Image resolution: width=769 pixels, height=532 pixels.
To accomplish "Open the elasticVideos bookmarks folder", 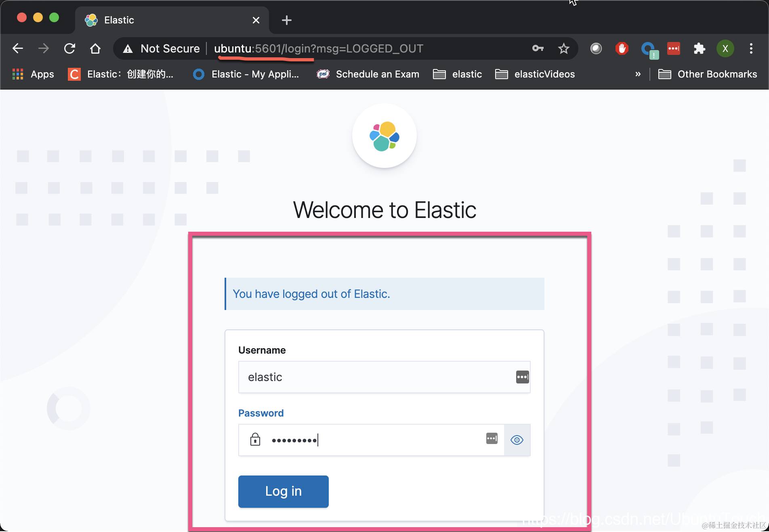I will pos(535,74).
